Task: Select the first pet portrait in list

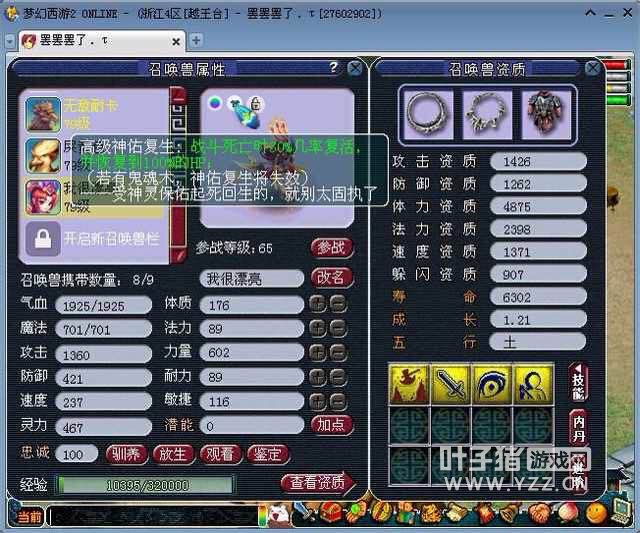Action: click(x=42, y=114)
